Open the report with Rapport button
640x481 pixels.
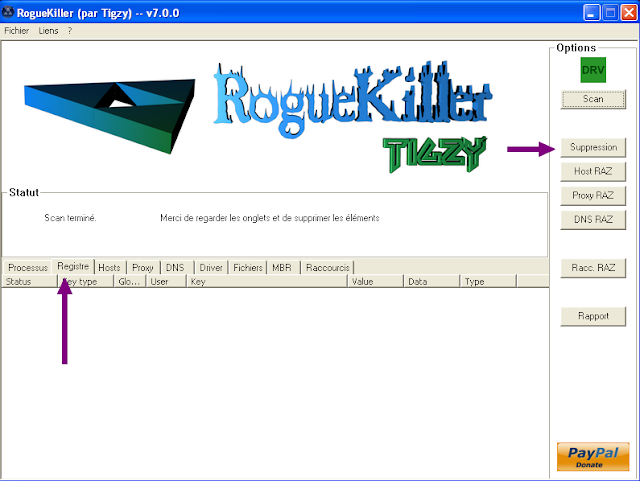coord(593,316)
